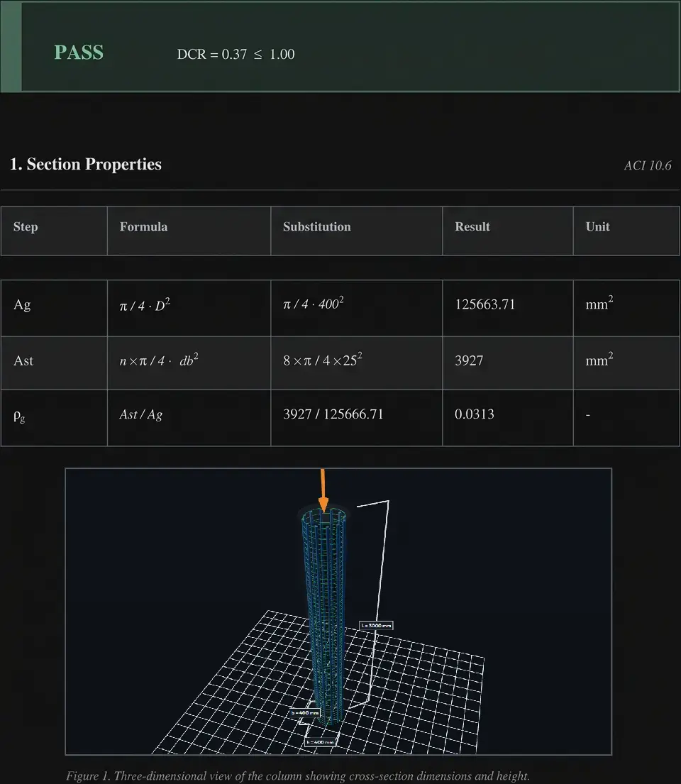
Task: Select the n×π / 4 · db² formula
Action: pos(158,360)
